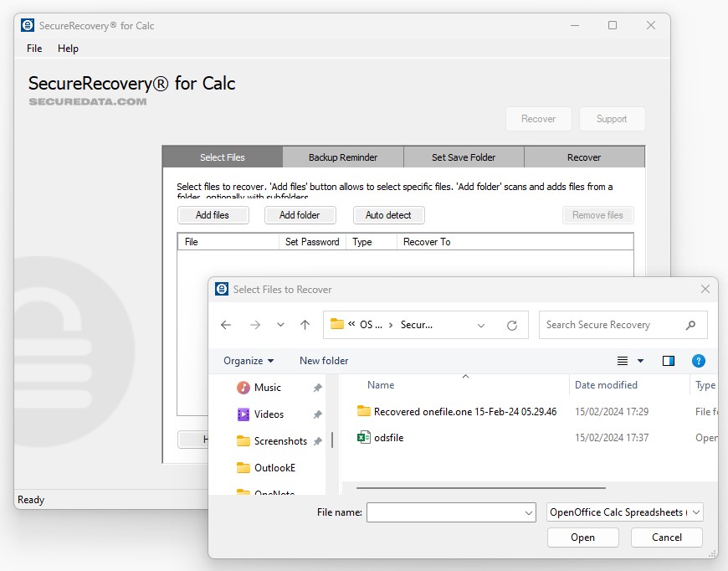The height and width of the screenshot is (571, 728).
Task: Click the search magnifier icon
Action: coord(690,325)
